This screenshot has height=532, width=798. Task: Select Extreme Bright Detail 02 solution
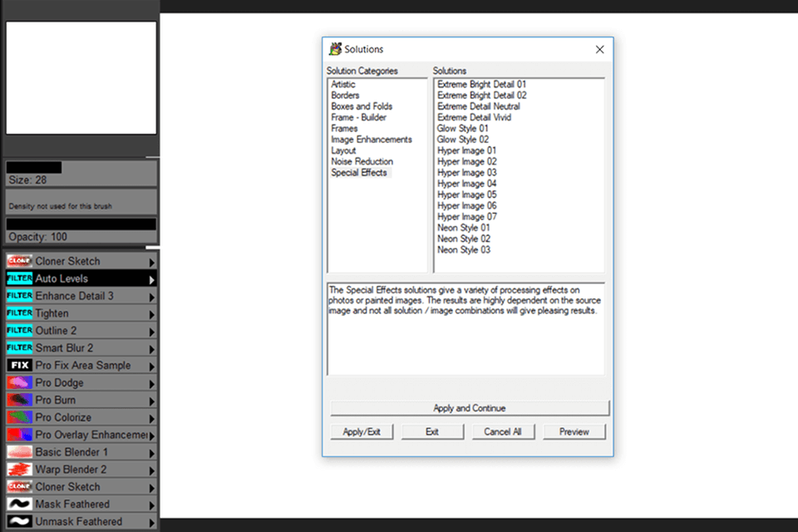click(481, 96)
